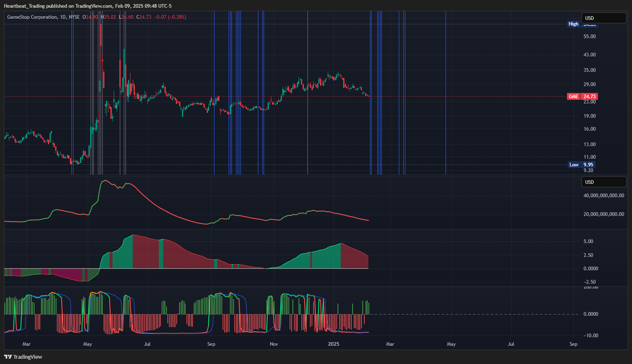The height and width of the screenshot is (364, 632).
Task: Click the 35.00 price axis label
Action: point(589,70)
